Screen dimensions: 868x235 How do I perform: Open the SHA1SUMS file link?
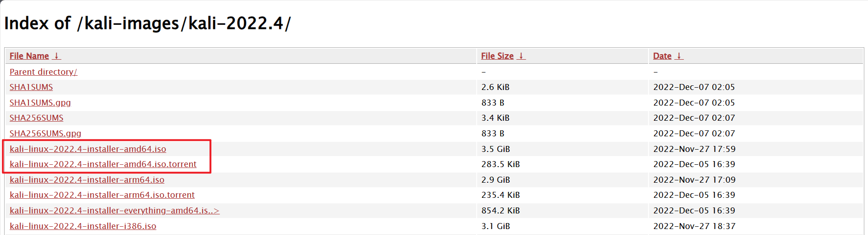point(31,87)
